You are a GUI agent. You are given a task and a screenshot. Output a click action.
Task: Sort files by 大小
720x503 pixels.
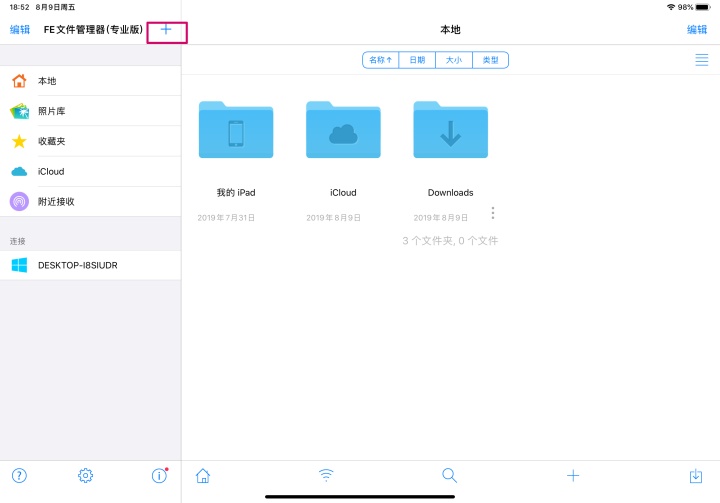(454, 60)
